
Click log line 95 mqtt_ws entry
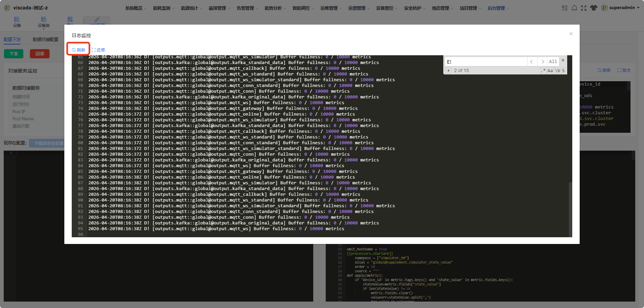click(x=216, y=229)
